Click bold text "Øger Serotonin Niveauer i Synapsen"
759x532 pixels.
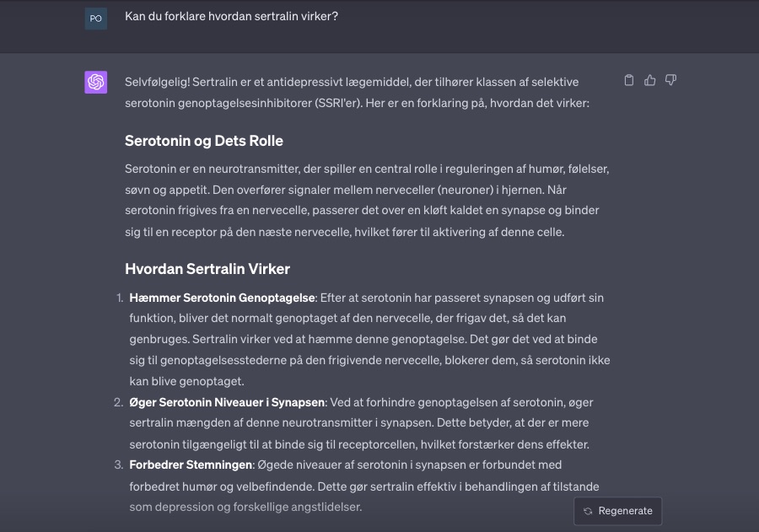coord(227,402)
